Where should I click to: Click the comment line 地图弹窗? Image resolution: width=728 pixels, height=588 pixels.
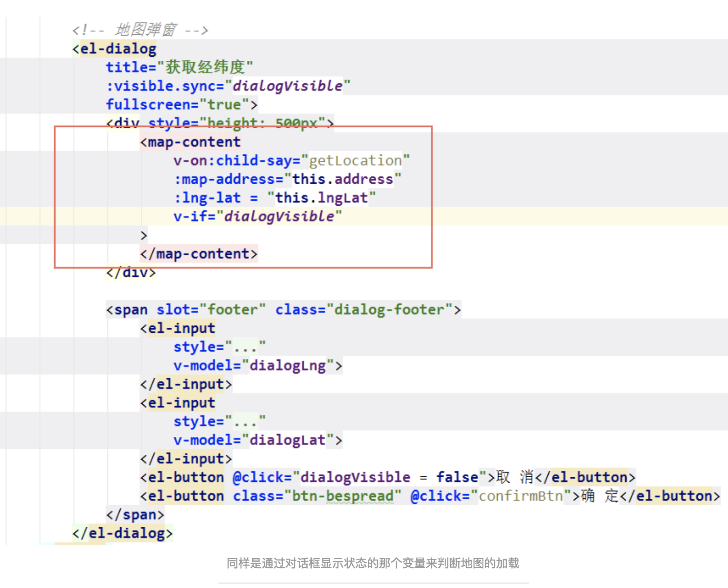(x=140, y=30)
